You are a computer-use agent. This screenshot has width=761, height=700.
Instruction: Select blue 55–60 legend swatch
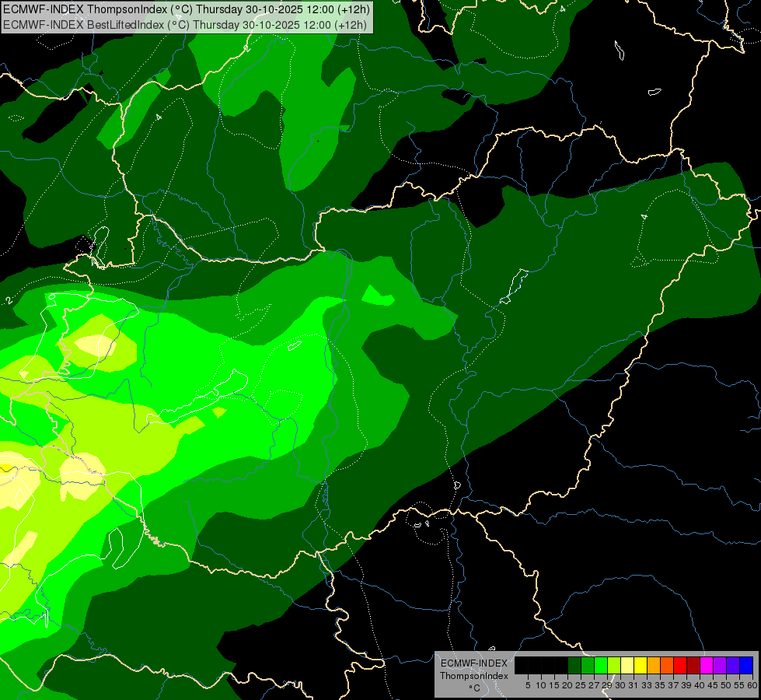[746, 665]
